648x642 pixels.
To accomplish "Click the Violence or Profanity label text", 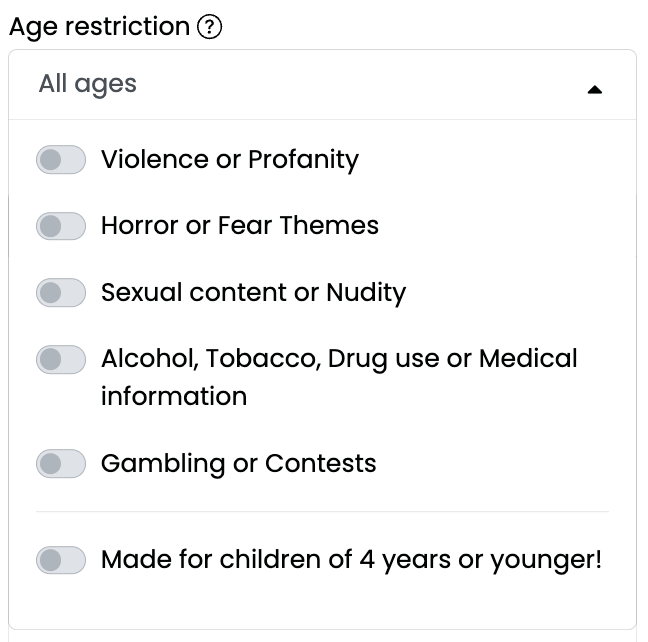I will coord(230,160).
